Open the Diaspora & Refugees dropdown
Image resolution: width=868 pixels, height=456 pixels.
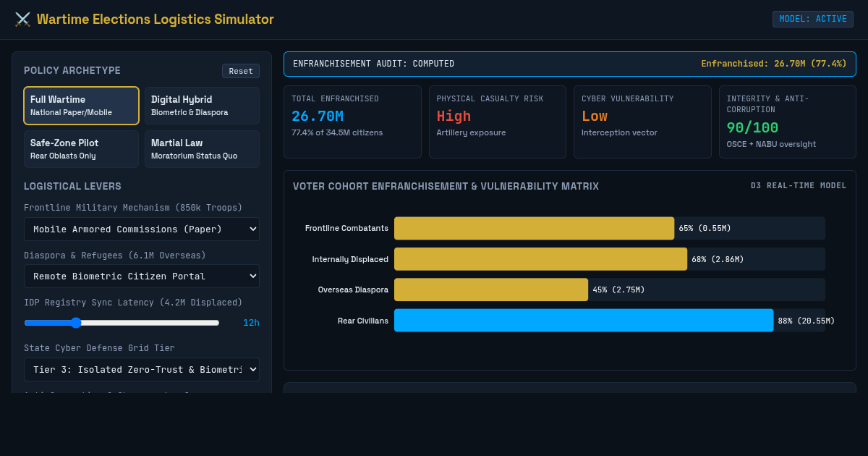[x=142, y=276]
